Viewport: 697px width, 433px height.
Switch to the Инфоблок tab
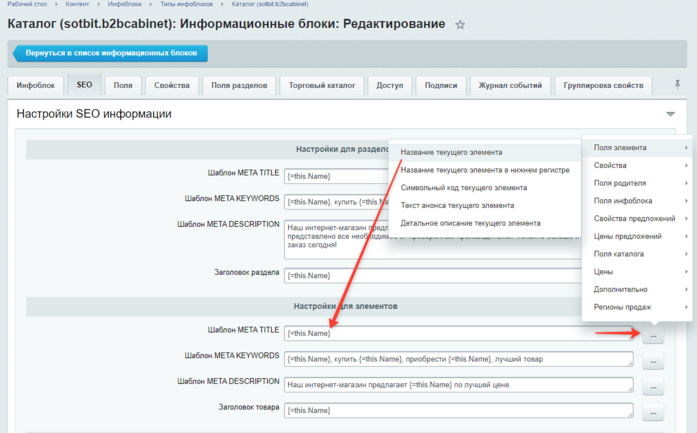(x=36, y=85)
